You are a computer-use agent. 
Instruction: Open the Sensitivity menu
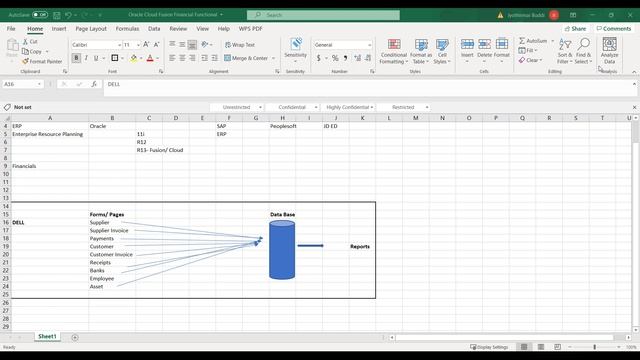click(296, 51)
